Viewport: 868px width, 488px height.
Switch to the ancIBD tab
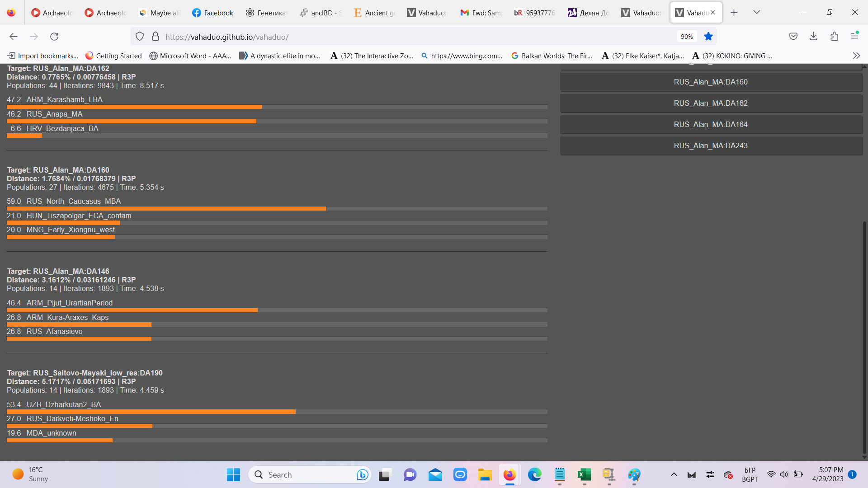tap(321, 13)
